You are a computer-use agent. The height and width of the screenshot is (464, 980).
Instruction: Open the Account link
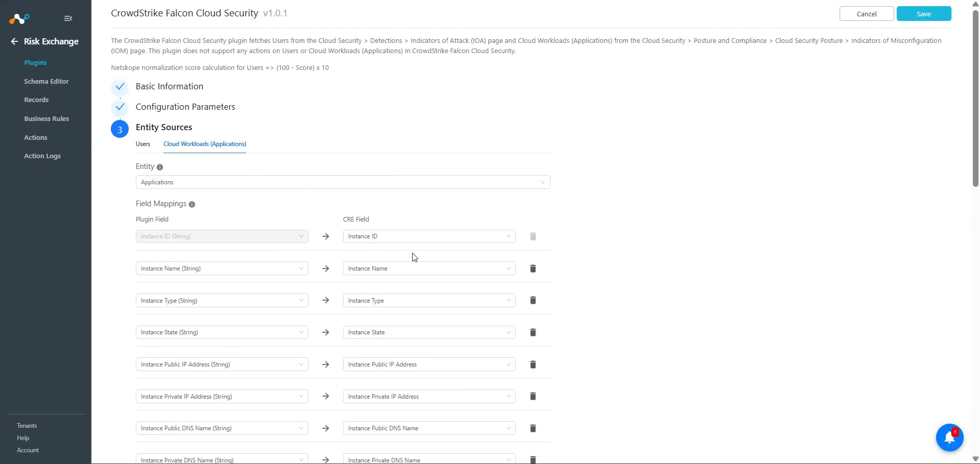(x=28, y=450)
